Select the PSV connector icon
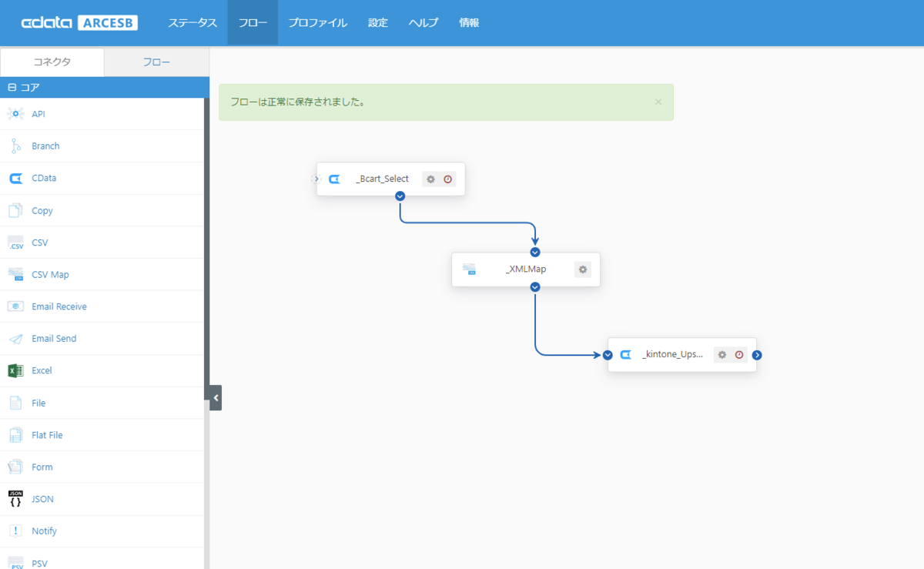This screenshot has width=924, height=569. [x=15, y=563]
